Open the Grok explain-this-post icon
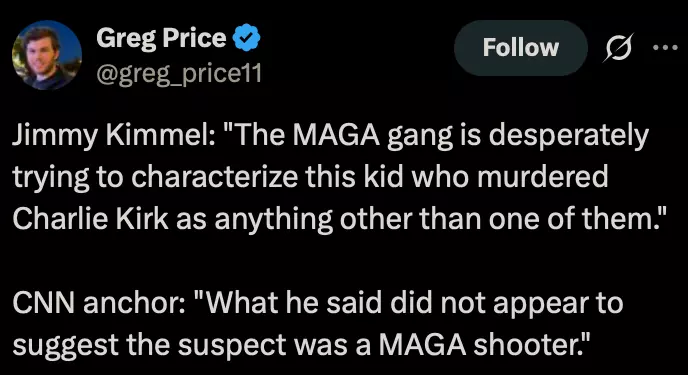The width and height of the screenshot is (688, 375). click(x=618, y=47)
